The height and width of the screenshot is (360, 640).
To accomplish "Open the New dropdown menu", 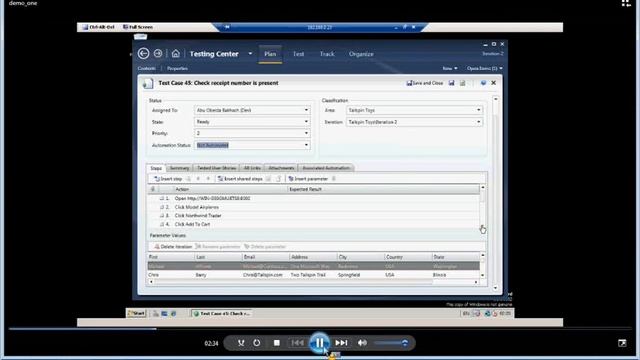I will click(x=450, y=68).
